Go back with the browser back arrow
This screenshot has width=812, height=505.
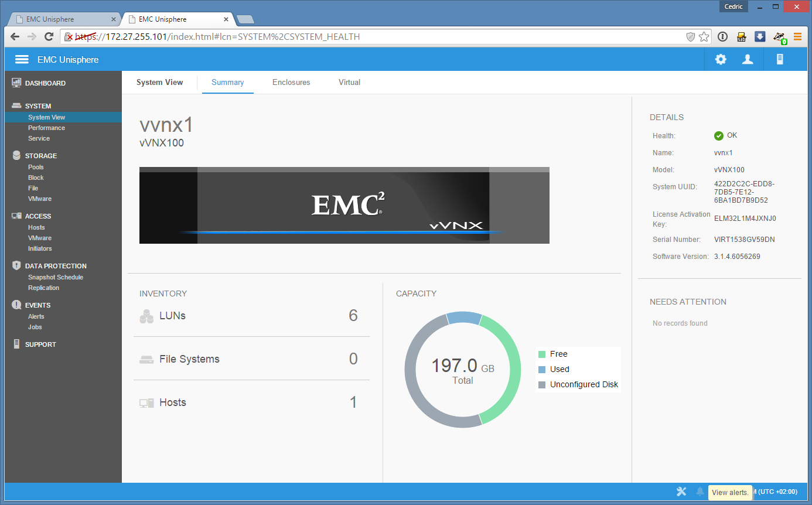tap(15, 37)
